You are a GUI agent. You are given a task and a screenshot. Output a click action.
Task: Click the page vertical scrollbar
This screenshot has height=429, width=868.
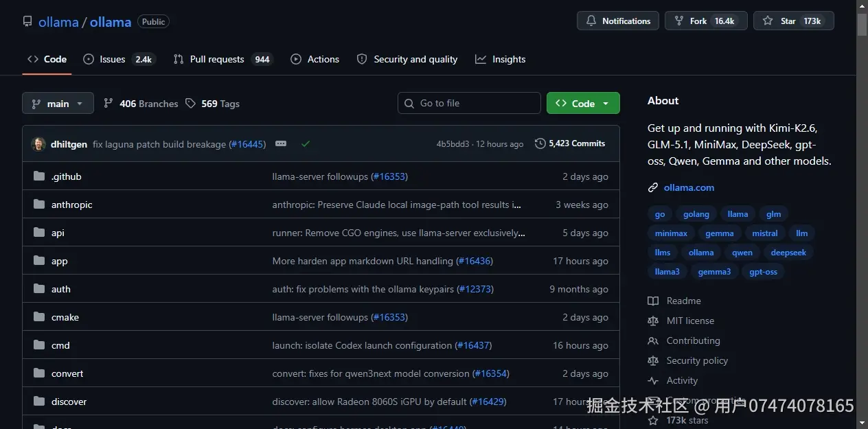862,214
